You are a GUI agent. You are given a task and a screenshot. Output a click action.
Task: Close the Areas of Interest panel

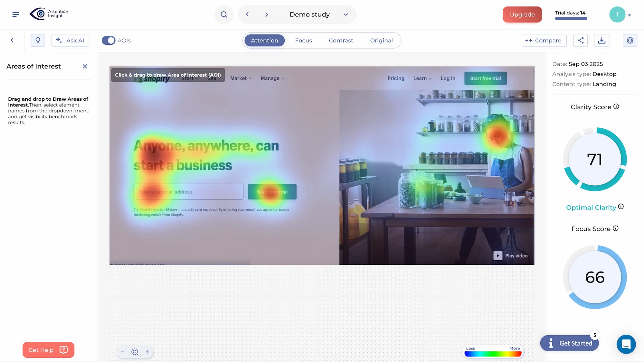tap(85, 66)
